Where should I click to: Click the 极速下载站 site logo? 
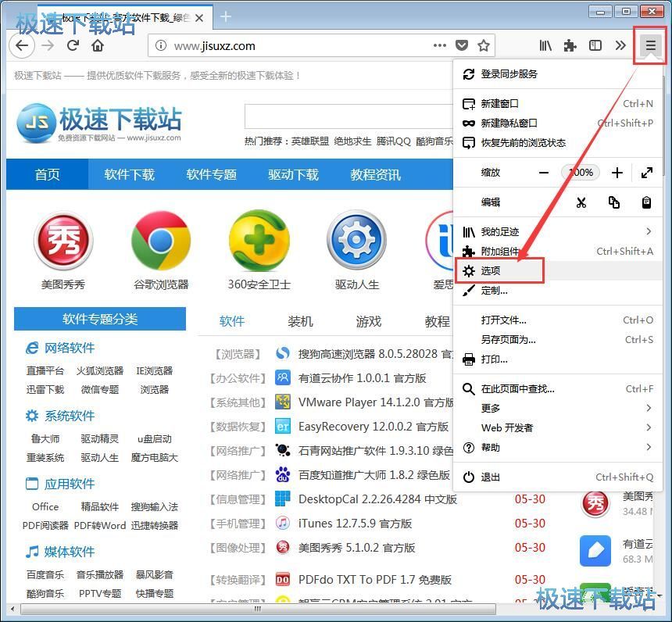99,123
